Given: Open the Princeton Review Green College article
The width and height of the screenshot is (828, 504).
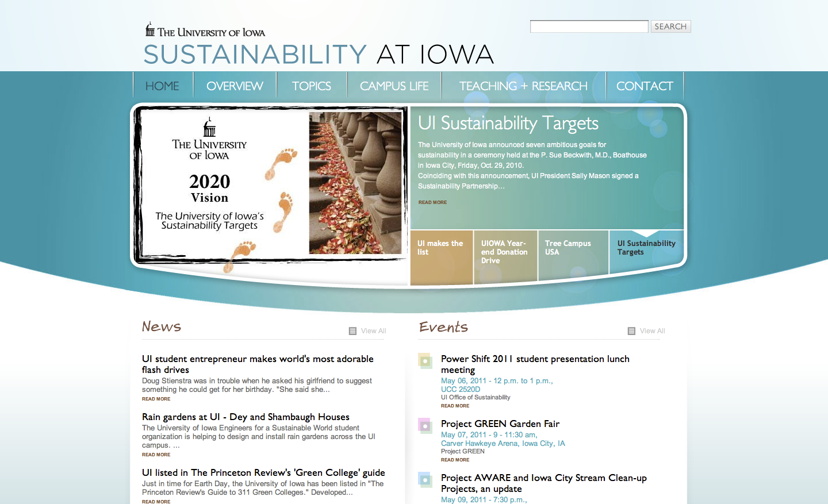Looking at the screenshot, I should tap(263, 472).
